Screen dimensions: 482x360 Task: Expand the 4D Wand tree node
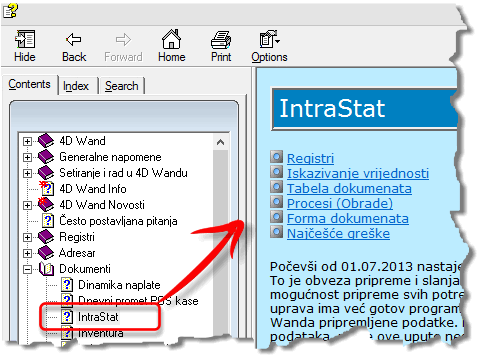click(x=27, y=141)
